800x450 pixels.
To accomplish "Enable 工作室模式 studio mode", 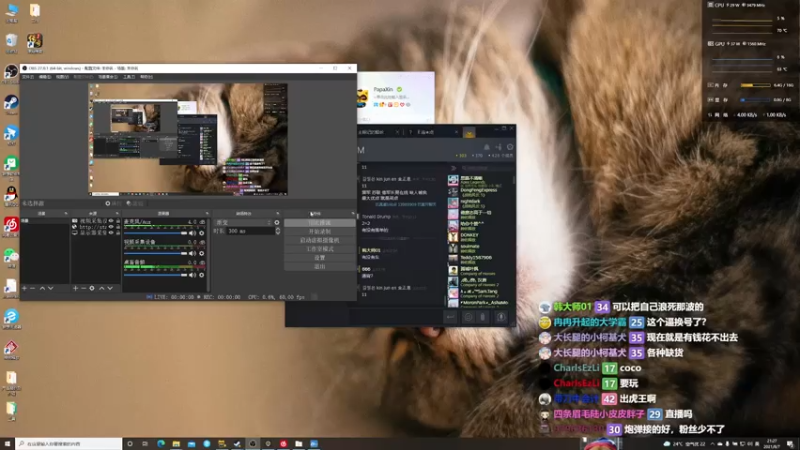I will coord(319,249).
